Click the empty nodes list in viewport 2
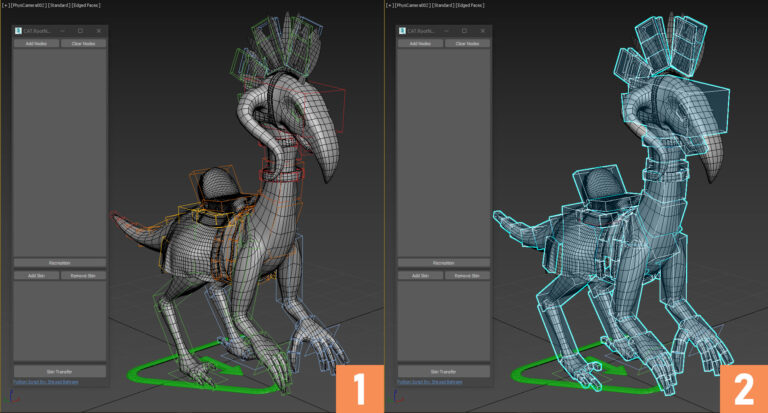 coord(444,153)
